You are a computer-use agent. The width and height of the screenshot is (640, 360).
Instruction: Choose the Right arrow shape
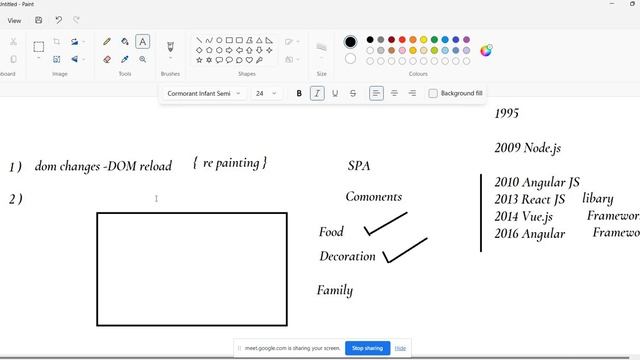click(x=229, y=50)
